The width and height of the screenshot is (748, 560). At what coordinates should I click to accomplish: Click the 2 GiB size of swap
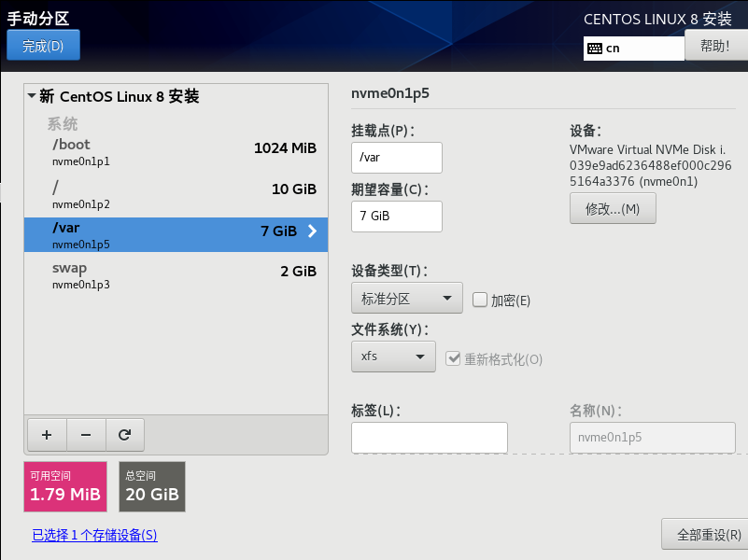click(x=299, y=272)
